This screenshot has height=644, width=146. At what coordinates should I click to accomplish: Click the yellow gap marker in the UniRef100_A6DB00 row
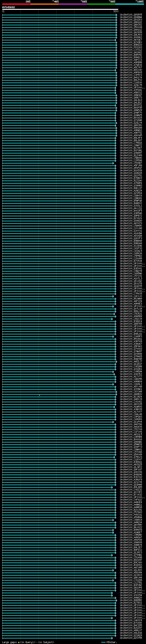pyautogui.click(x=39, y=395)
